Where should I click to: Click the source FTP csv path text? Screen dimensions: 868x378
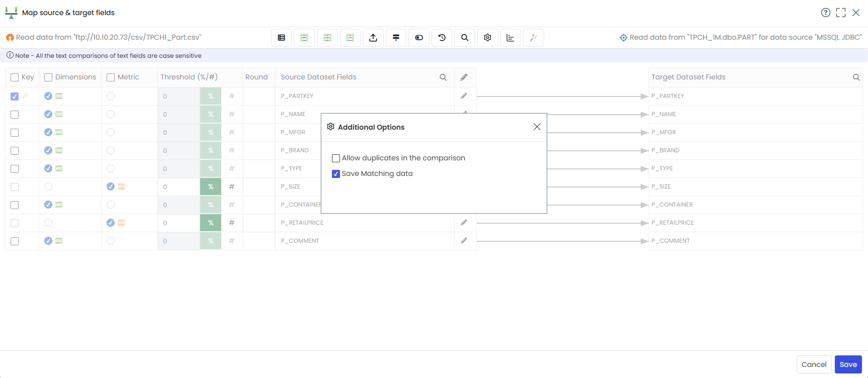[x=109, y=37]
